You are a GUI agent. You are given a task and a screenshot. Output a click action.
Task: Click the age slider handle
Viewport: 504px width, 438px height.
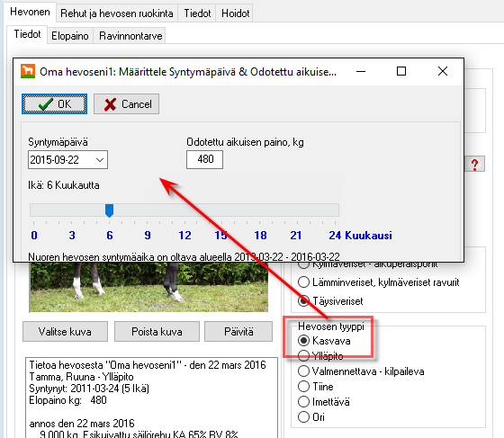coord(109,210)
